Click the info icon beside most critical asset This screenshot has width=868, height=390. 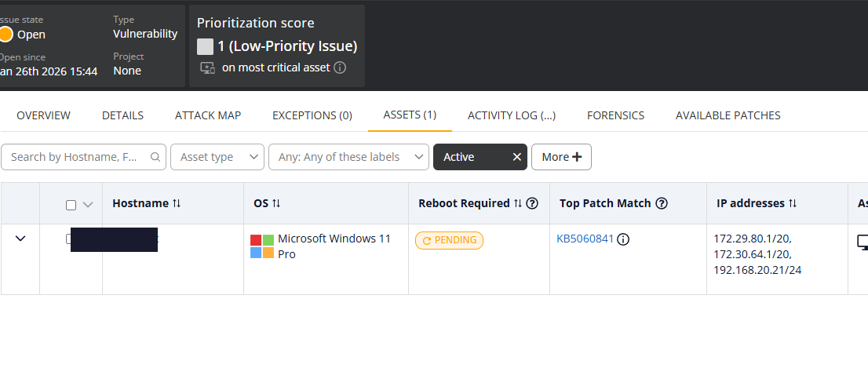pyautogui.click(x=340, y=67)
